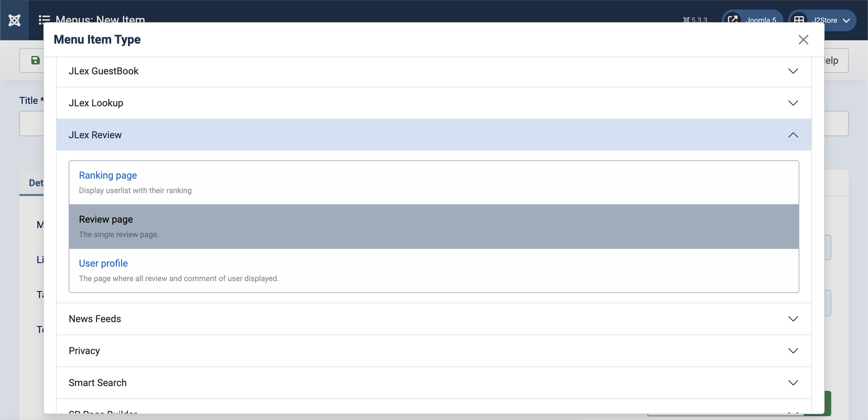Click the JLex Lookup chevron arrow
Image resolution: width=868 pixels, height=420 pixels.
(793, 103)
